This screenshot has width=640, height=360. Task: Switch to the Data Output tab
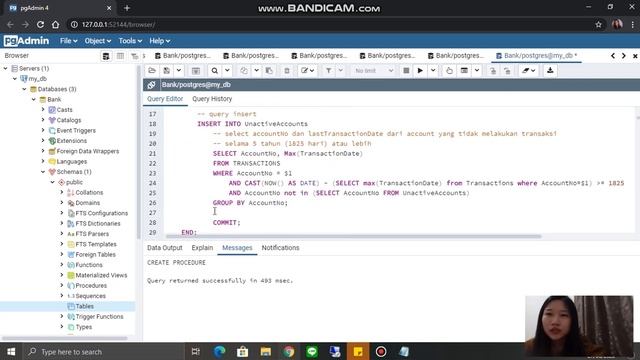(x=164, y=248)
